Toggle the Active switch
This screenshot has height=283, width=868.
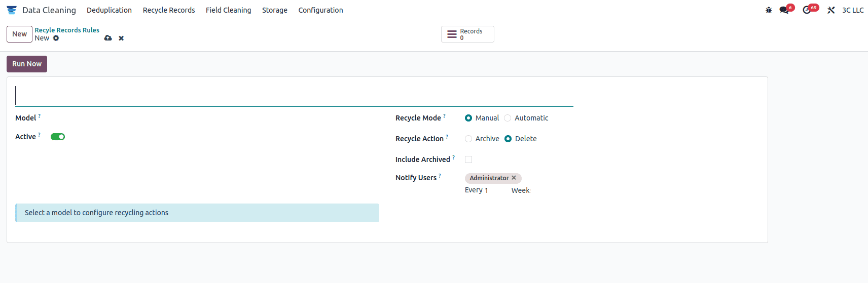tap(58, 137)
